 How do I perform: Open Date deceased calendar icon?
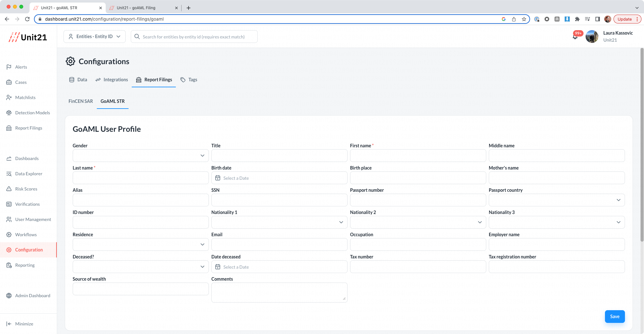pos(218,267)
